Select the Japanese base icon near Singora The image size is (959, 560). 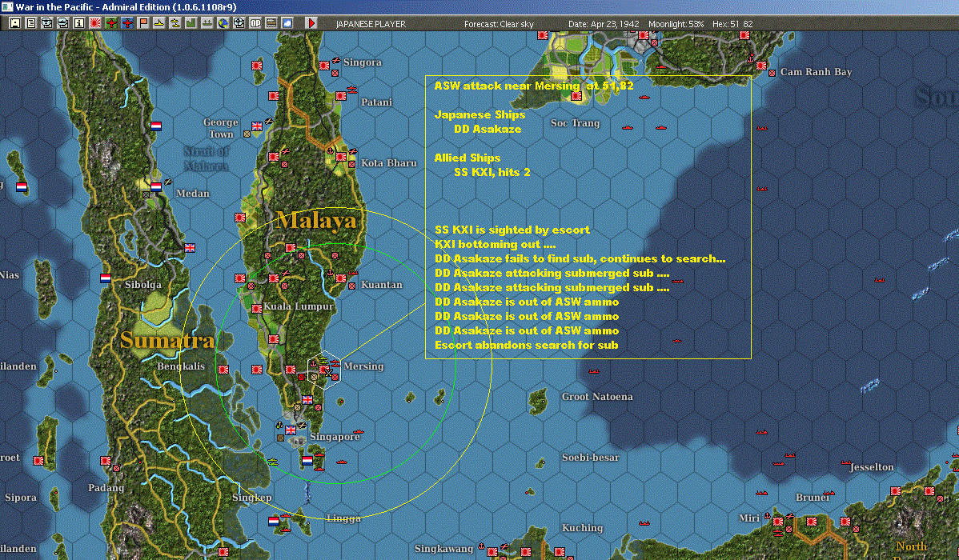(324, 66)
